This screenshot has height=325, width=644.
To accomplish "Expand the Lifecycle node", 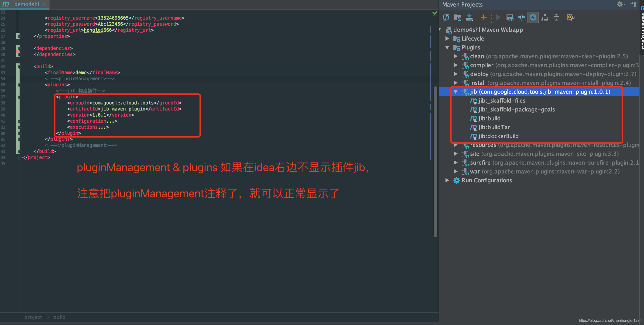I will coord(448,38).
